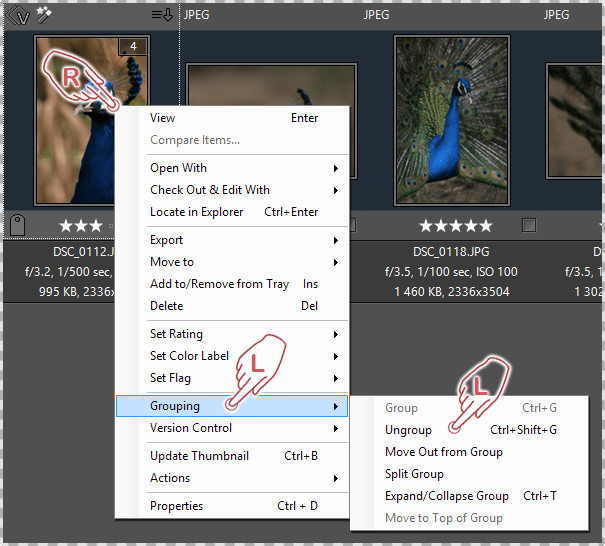The width and height of the screenshot is (605, 546).
Task: Choose Delete in the context menu
Action: click(x=233, y=306)
